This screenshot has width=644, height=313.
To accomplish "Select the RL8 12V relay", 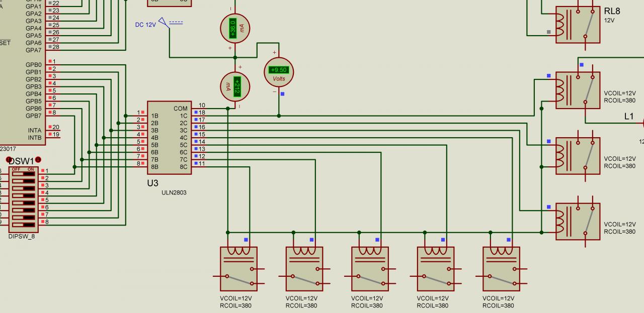I will coord(578,25).
